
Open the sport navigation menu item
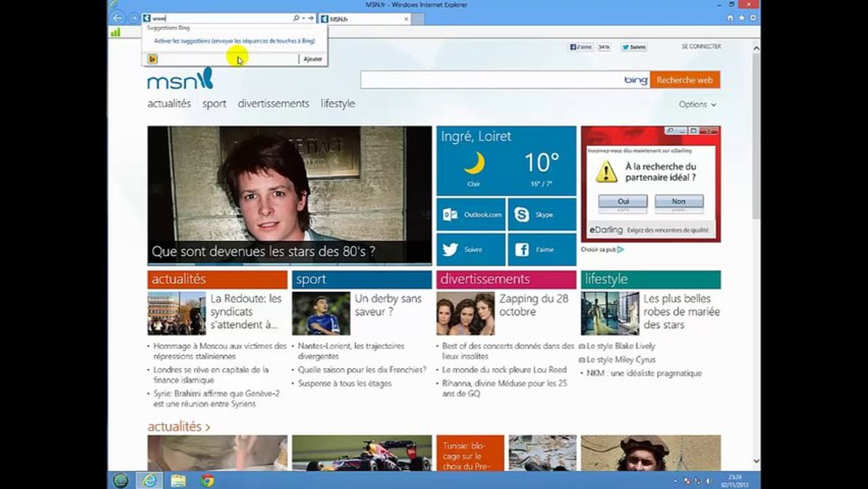coord(214,104)
